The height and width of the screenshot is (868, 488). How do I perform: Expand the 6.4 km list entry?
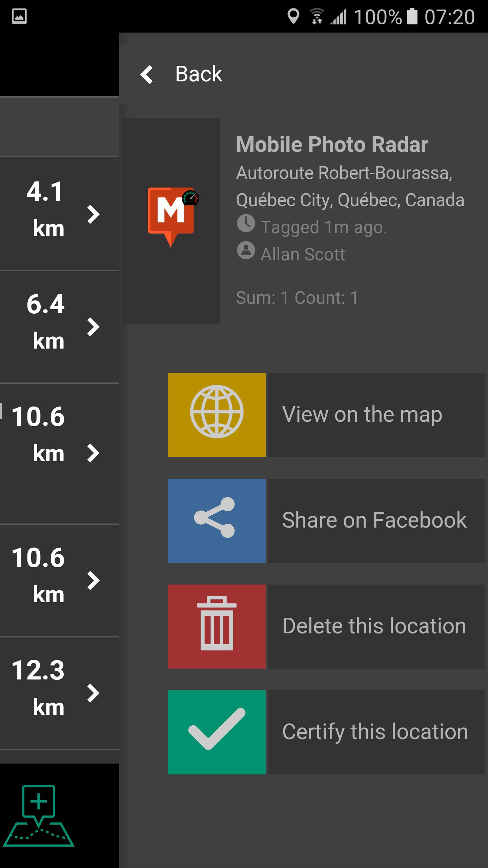(93, 327)
